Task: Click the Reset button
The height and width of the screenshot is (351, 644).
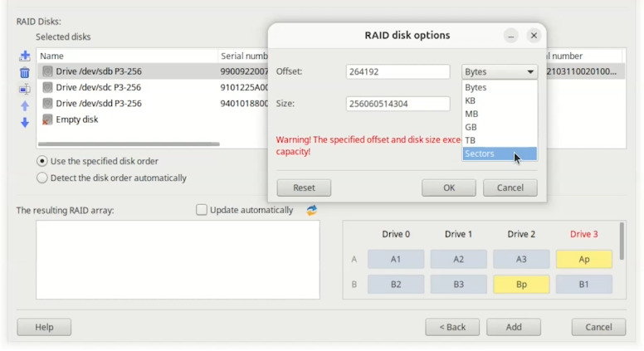Action: pyautogui.click(x=304, y=188)
